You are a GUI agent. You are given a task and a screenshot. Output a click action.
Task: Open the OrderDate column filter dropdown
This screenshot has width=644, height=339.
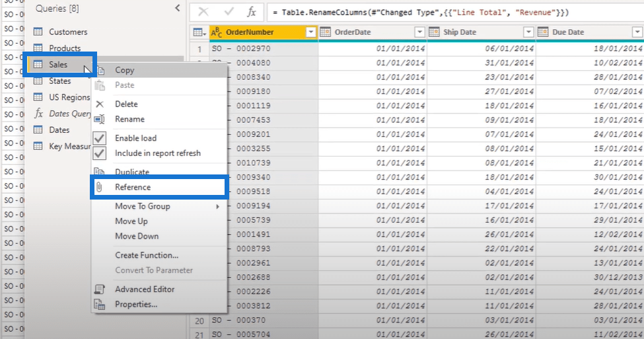coord(419,32)
